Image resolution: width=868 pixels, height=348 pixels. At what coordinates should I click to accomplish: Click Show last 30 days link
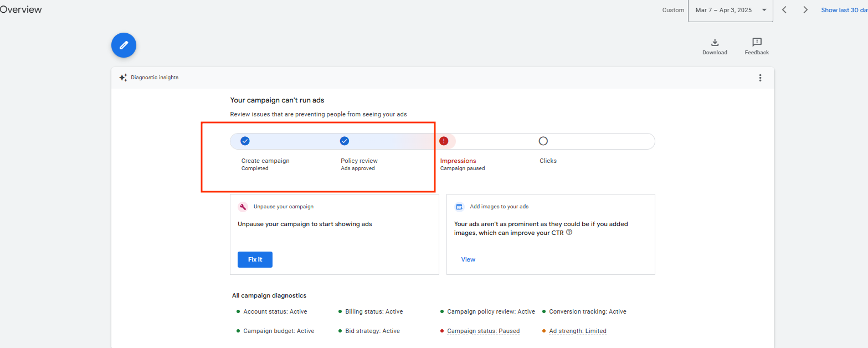[844, 10]
